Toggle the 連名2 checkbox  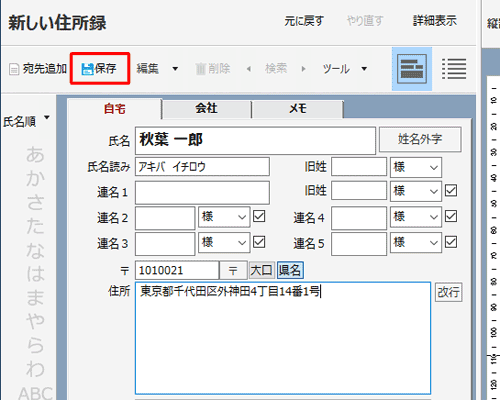click(x=259, y=216)
